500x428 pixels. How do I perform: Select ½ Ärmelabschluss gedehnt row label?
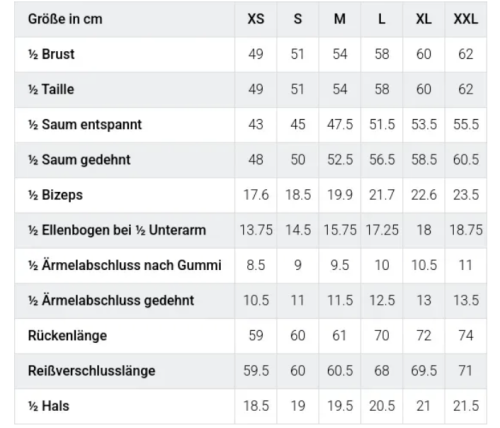tap(111, 300)
